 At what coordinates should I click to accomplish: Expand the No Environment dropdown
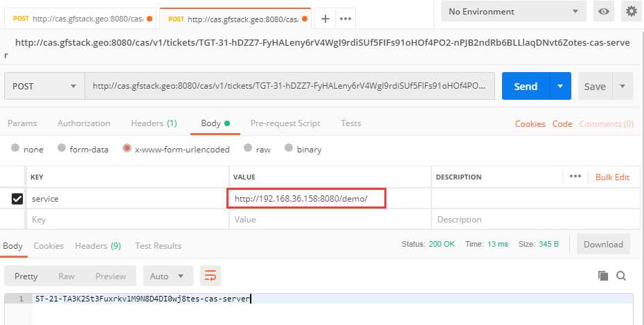[x=513, y=12]
